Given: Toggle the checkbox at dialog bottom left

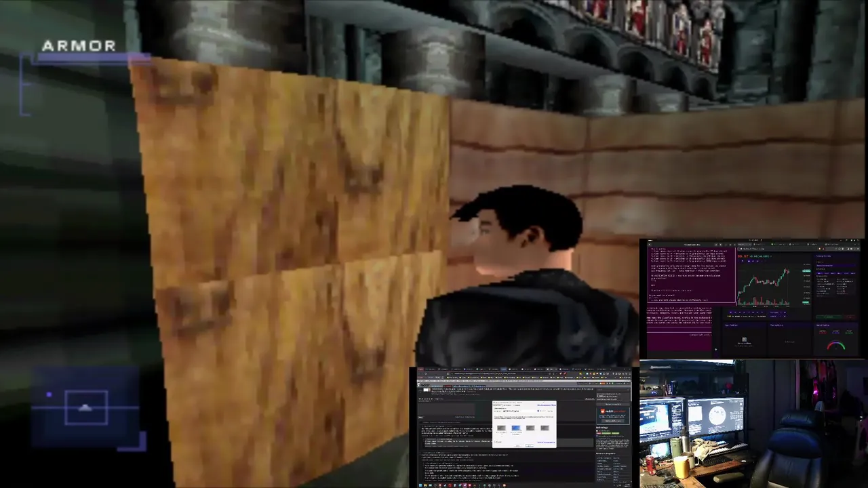Looking at the screenshot, I should click(x=495, y=442).
